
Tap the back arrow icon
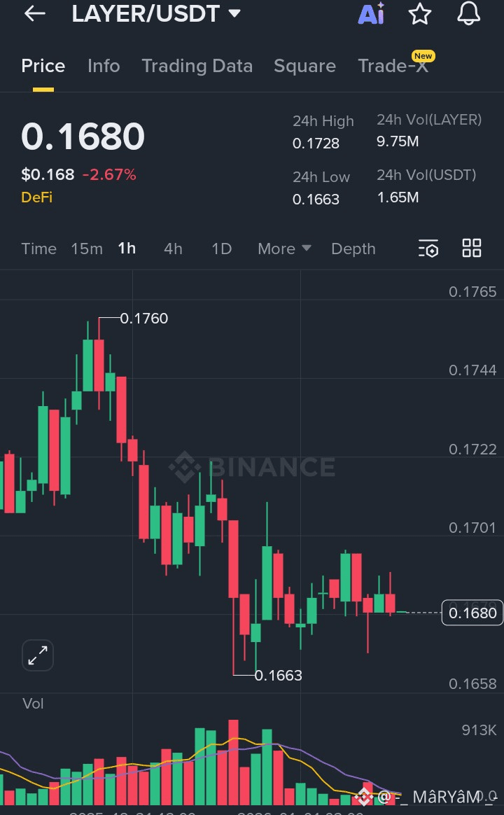[34, 13]
